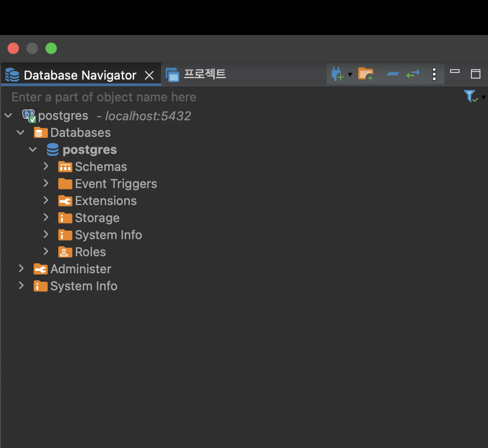Collapse the bold postgres database node

click(33, 150)
